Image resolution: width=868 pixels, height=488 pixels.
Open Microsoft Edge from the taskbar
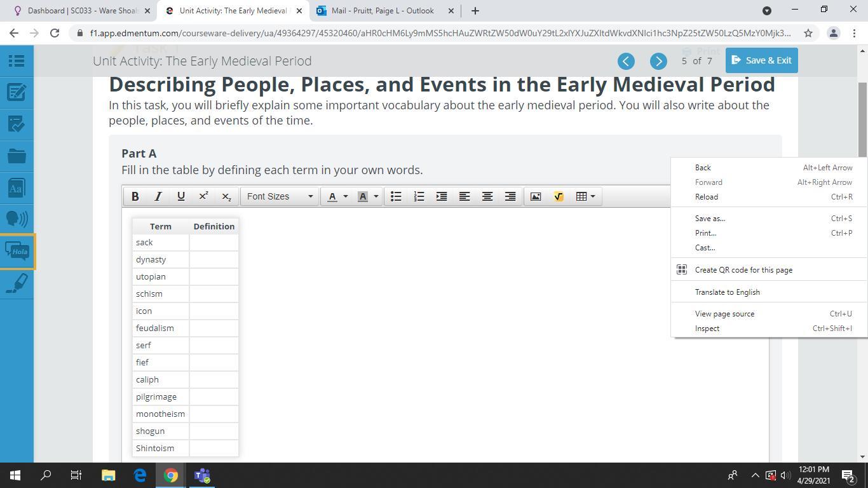[x=140, y=475]
